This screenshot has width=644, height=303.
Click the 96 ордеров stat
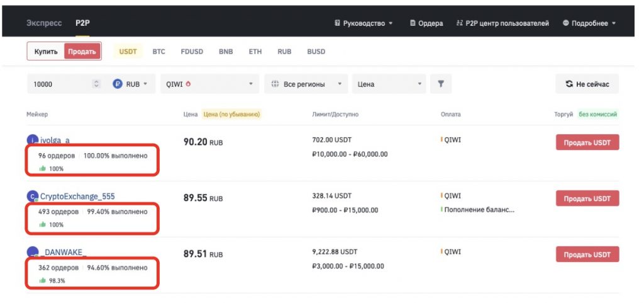coord(57,156)
